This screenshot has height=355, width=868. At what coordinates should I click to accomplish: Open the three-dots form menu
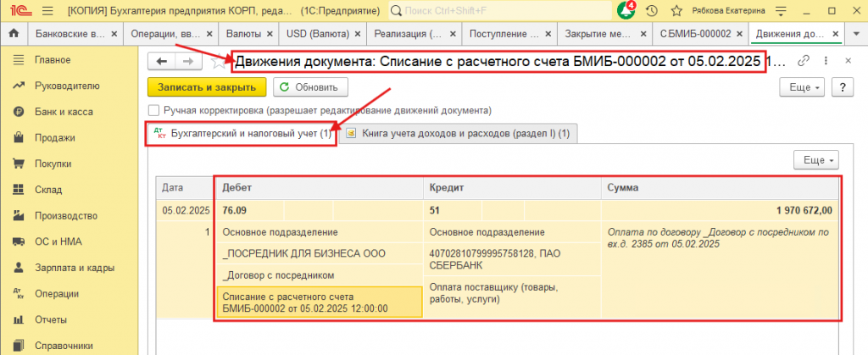click(826, 61)
